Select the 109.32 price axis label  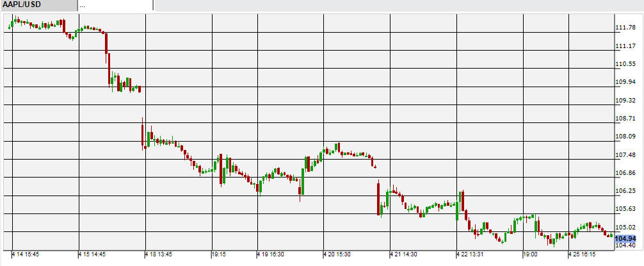pos(625,101)
